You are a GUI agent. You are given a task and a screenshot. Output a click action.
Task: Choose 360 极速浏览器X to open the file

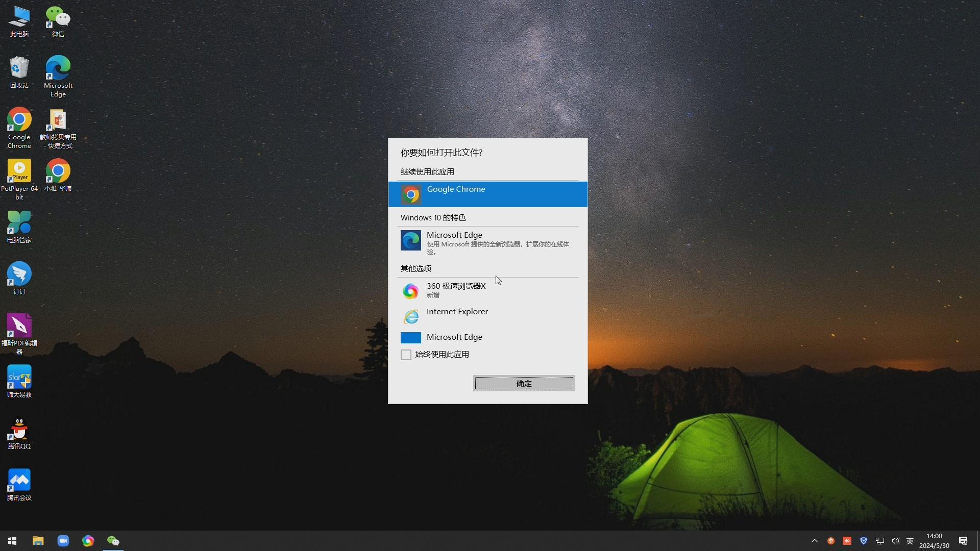488,291
